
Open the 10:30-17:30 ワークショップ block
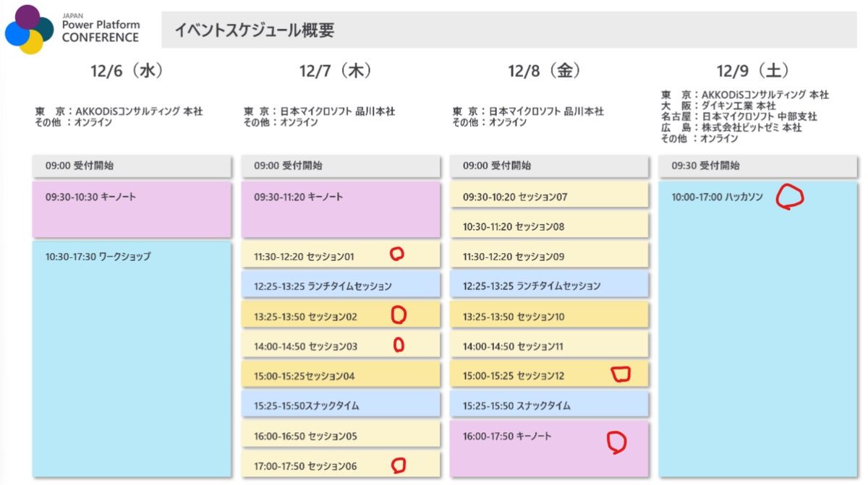click(132, 359)
